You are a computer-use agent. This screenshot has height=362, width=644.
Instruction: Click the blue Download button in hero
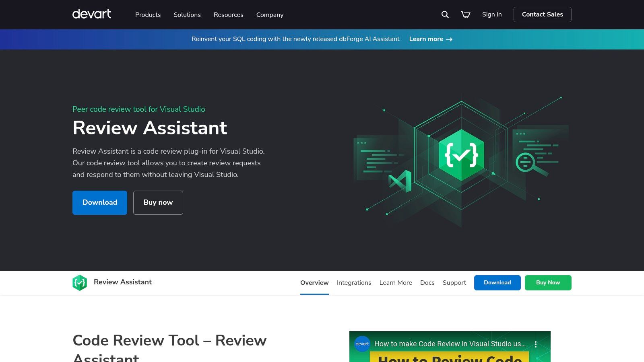pyautogui.click(x=100, y=203)
